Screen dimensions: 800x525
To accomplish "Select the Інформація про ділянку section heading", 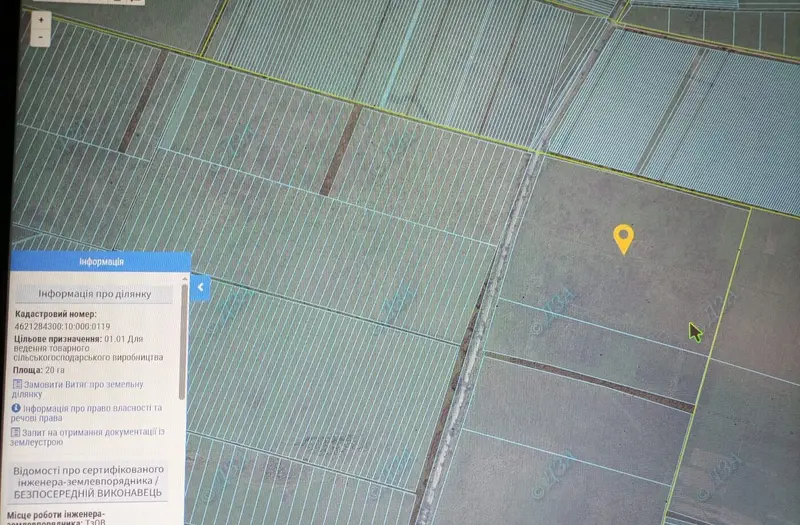I will point(94,294).
